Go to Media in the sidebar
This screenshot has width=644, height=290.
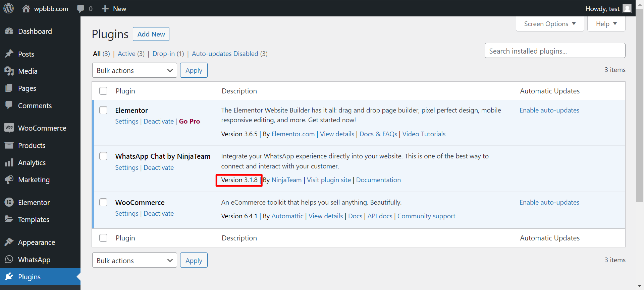pos(40,71)
